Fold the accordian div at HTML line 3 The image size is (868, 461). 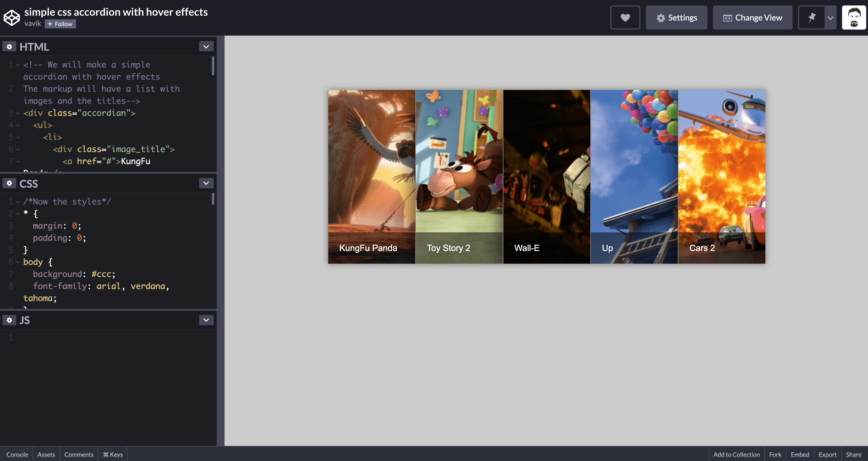(x=18, y=113)
